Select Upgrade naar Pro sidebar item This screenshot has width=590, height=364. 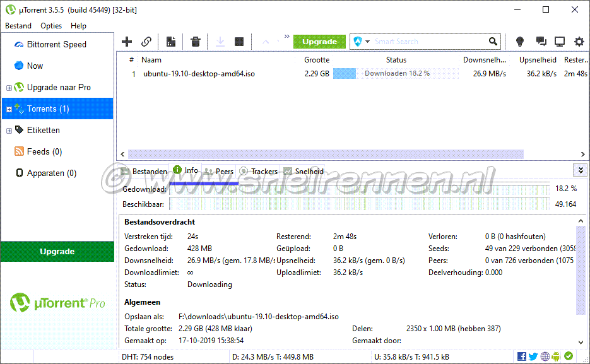pos(59,87)
